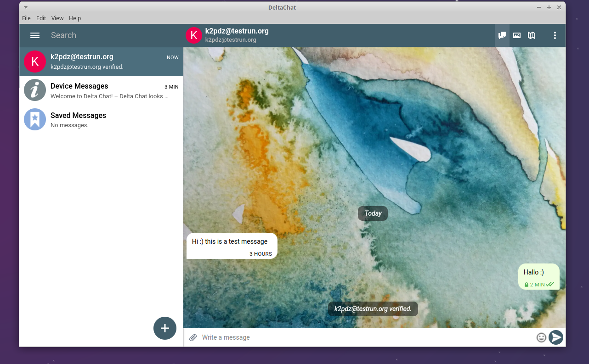Start a new chat with the plus button
Screen dimensions: 589x364
click(164, 328)
